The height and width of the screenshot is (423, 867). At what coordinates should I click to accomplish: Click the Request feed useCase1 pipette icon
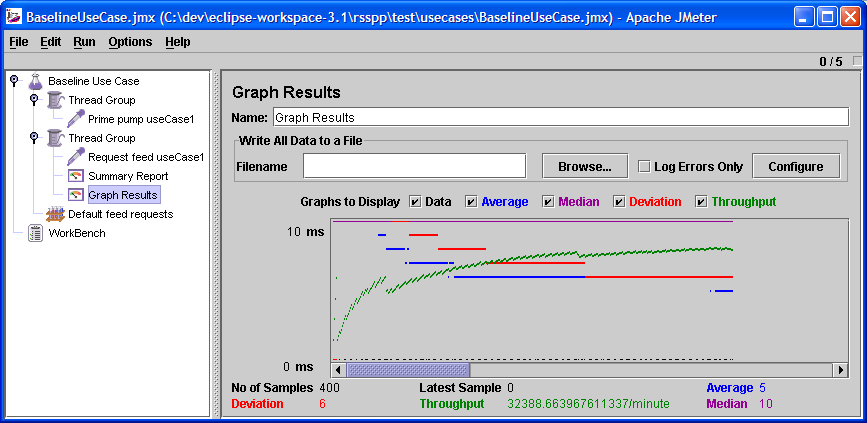coord(75,157)
